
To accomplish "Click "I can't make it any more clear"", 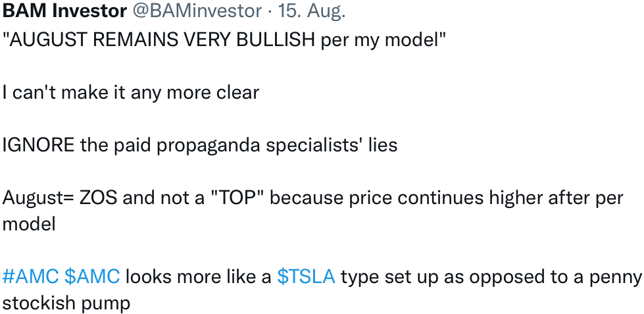I will [x=131, y=92].
